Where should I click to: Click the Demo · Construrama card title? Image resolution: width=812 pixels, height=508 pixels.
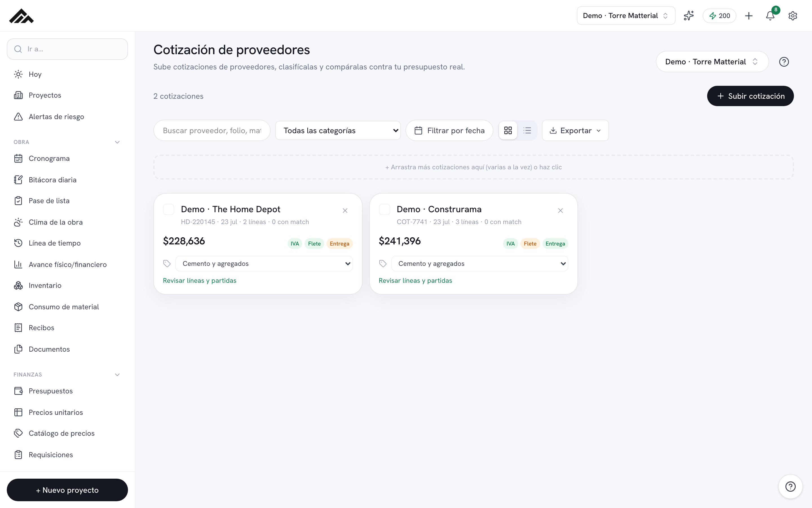pos(439,209)
